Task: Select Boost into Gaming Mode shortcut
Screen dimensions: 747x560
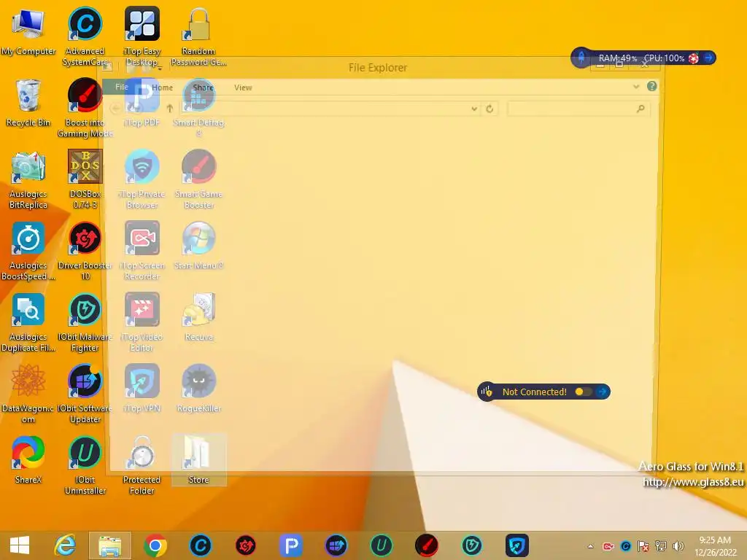Action: (x=85, y=108)
